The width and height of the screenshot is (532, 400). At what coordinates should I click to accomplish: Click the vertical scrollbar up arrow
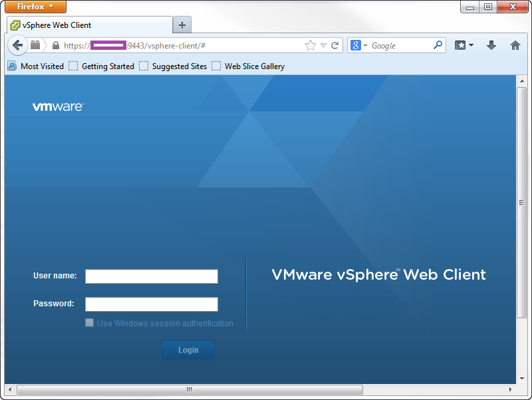522,81
